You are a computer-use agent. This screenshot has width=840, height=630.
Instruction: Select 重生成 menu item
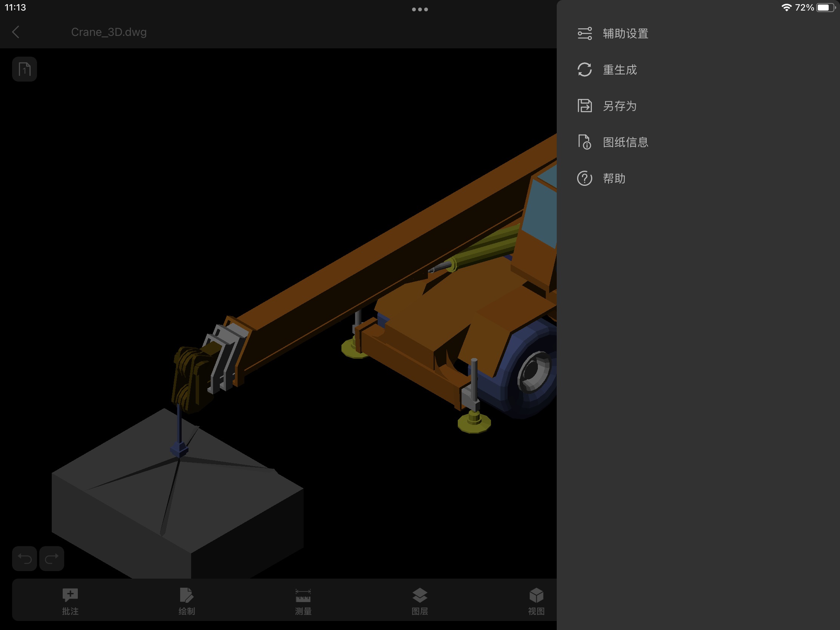point(620,69)
